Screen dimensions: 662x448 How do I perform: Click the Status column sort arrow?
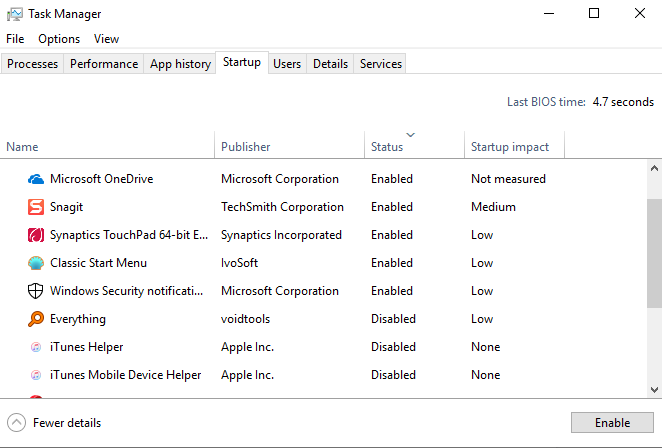pos(410,135)
